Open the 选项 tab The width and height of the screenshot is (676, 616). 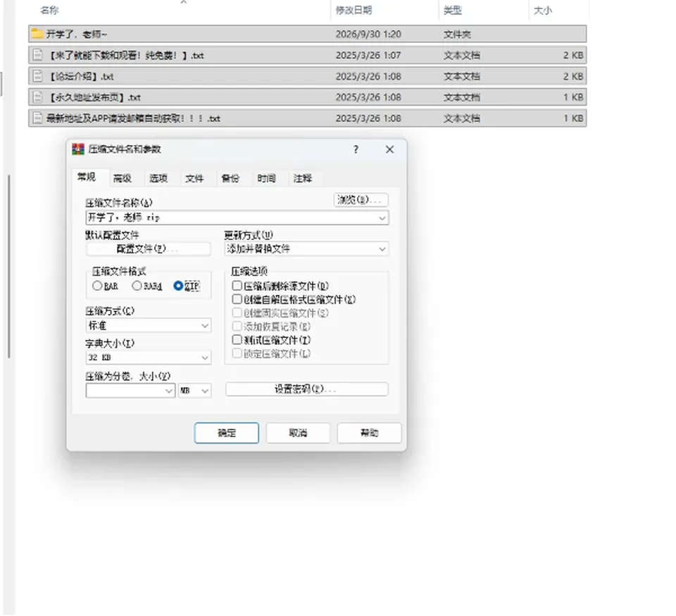tap(158, 178)
